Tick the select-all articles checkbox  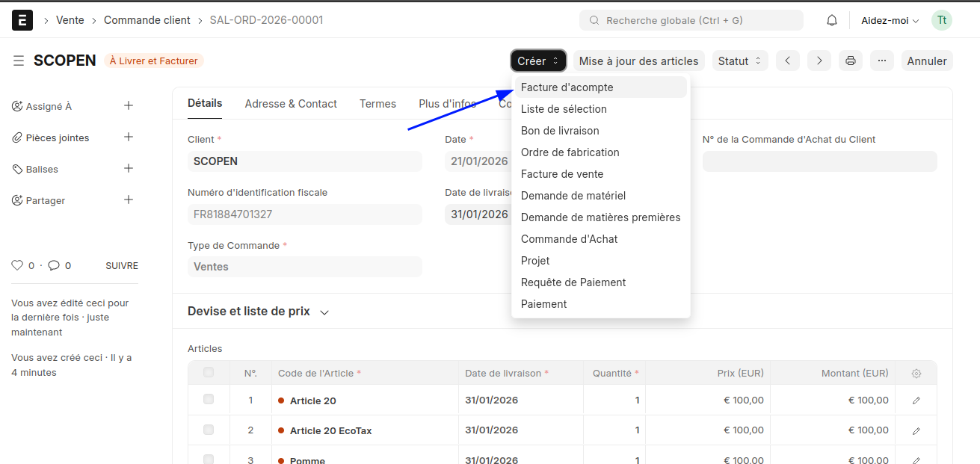coord(209,372)
